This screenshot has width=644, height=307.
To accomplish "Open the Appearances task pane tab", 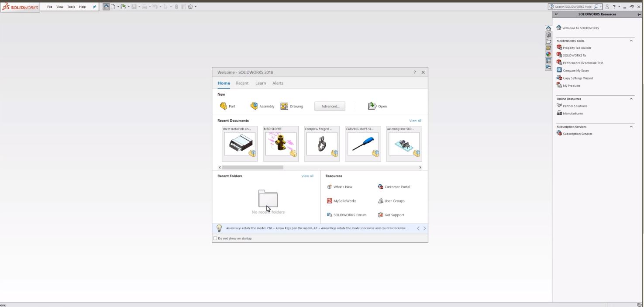I will (x=548, y=55).
